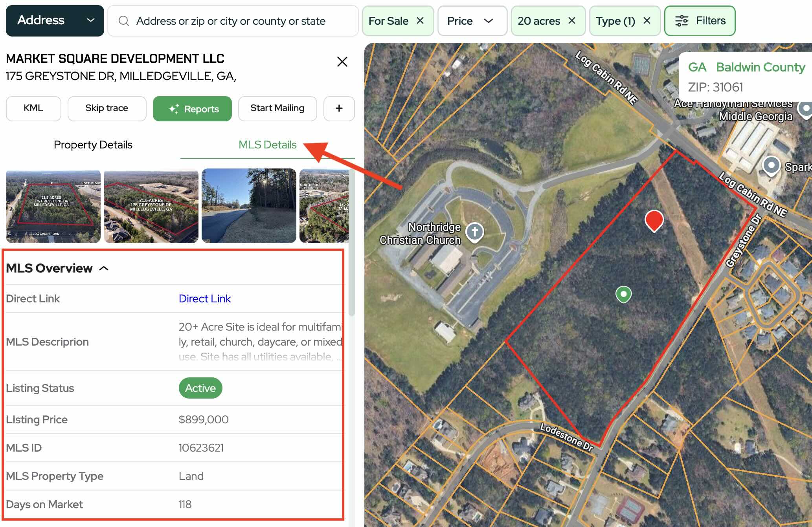Click the Skip trace button
This screenshot has width=812, height=527.
point(107,108)
